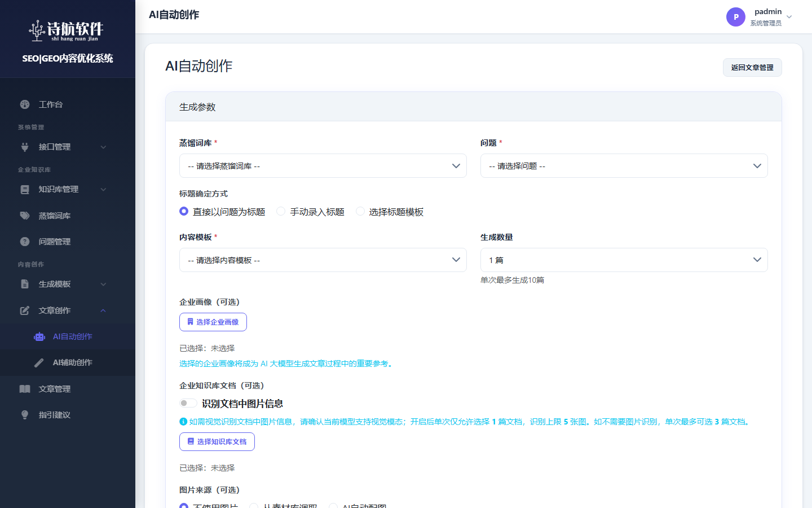
Task: Select 手动录入标题 radio option
Action: (x=281, y=211)
